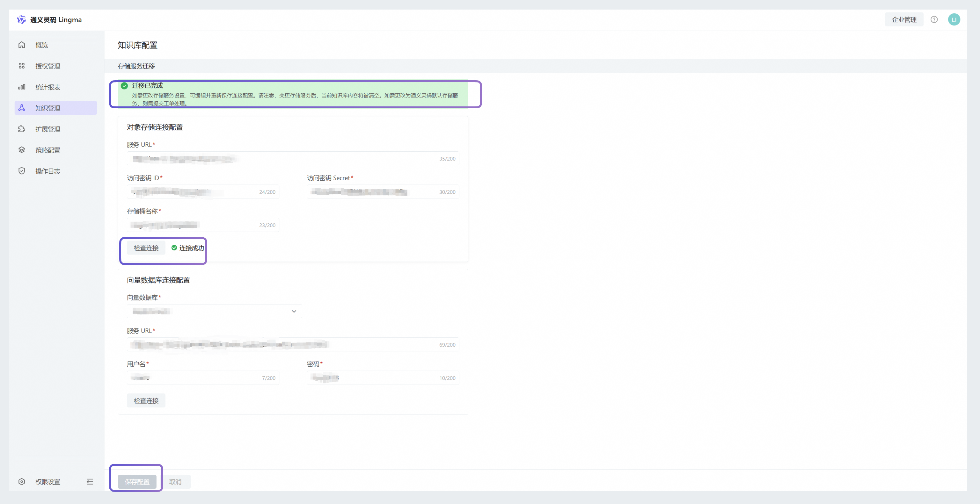980x504 pixels.
Task: Click the 操作日志 shield icon
Action: coord(22,171)
